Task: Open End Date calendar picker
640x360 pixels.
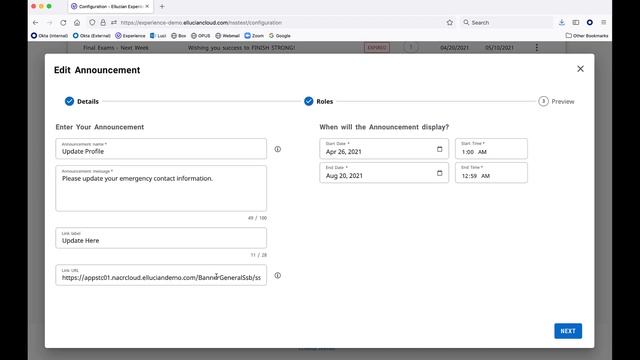Action: (x=440, y=173)
